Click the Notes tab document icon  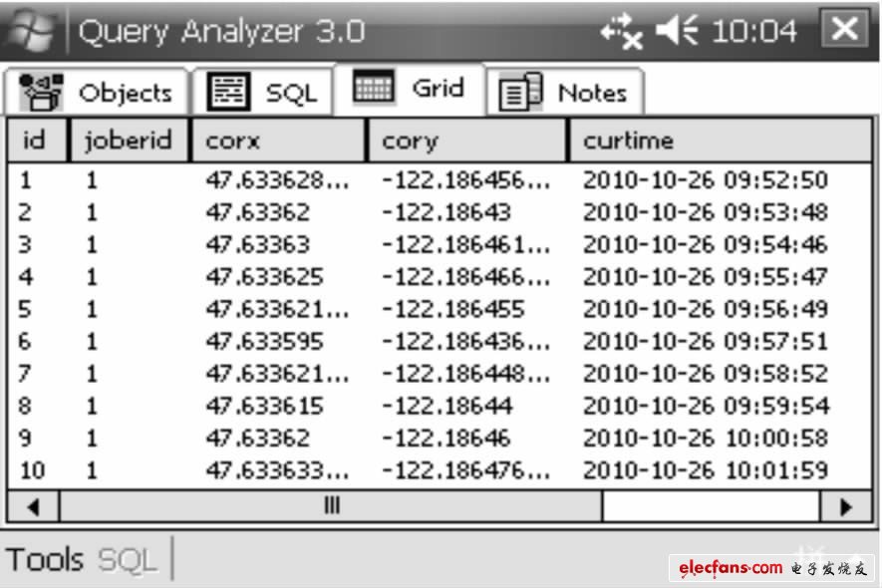tap(519, 93)
